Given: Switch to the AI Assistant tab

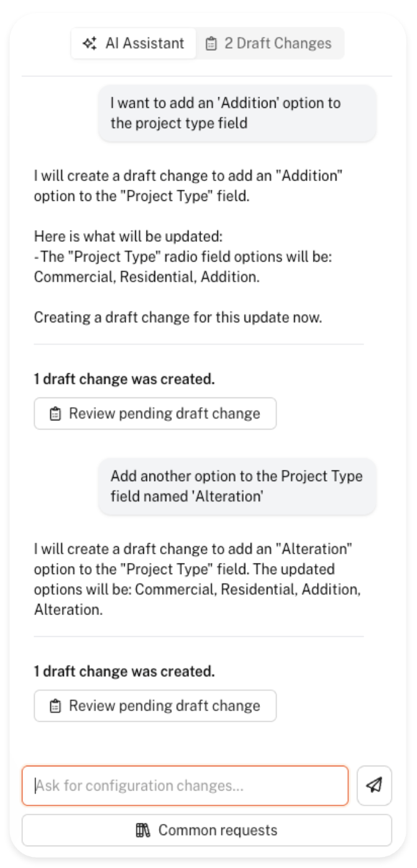Looking at the screenshot, I should pyautogui.click(x=134, y=43).
